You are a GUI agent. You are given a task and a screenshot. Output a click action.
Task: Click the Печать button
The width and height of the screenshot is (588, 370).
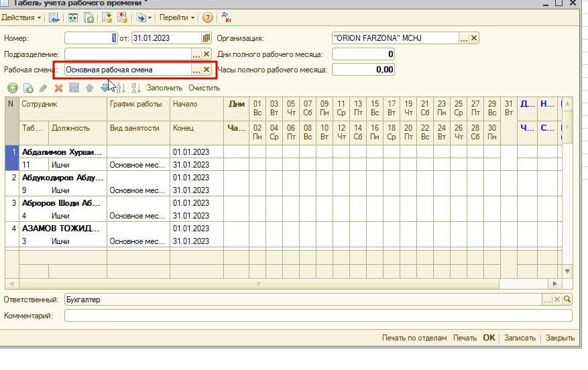point(465,338)
